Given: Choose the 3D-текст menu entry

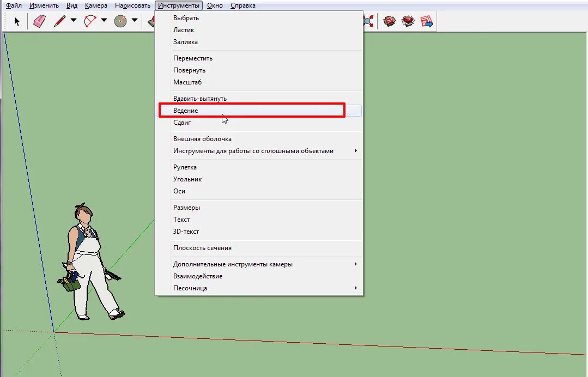Looking at the screenshot, I should (x=259, y=231).
